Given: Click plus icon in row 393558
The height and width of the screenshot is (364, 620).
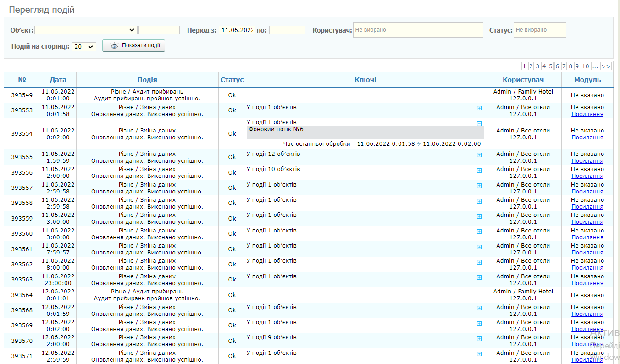Looking at the screenshot, I should click(x=479, y=201).
